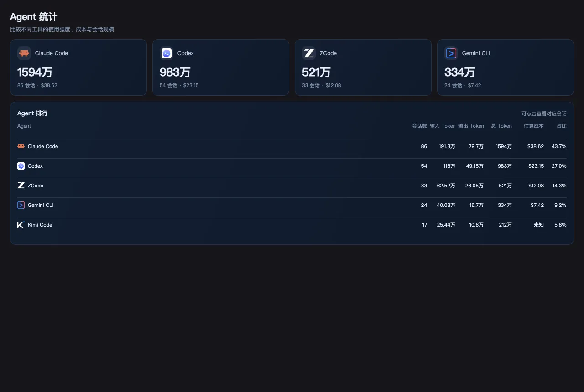Click the Agent 排行 section title
Viewport: 584px width, 392px height.
(32, 113)
